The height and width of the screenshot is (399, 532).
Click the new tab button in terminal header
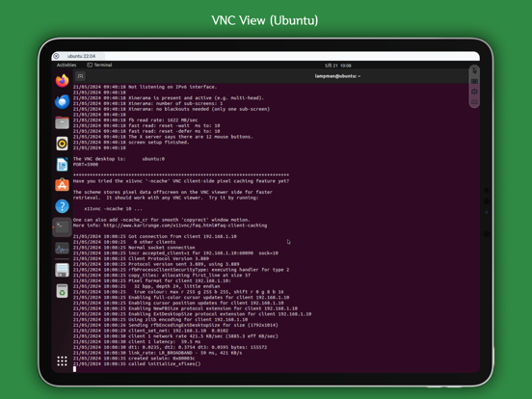click(80, 76)
